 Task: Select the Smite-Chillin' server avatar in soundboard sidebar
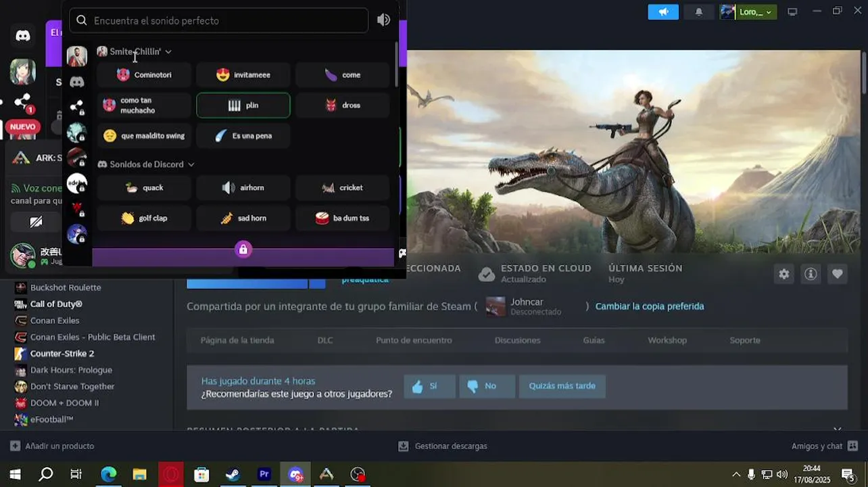pos(77,56)
